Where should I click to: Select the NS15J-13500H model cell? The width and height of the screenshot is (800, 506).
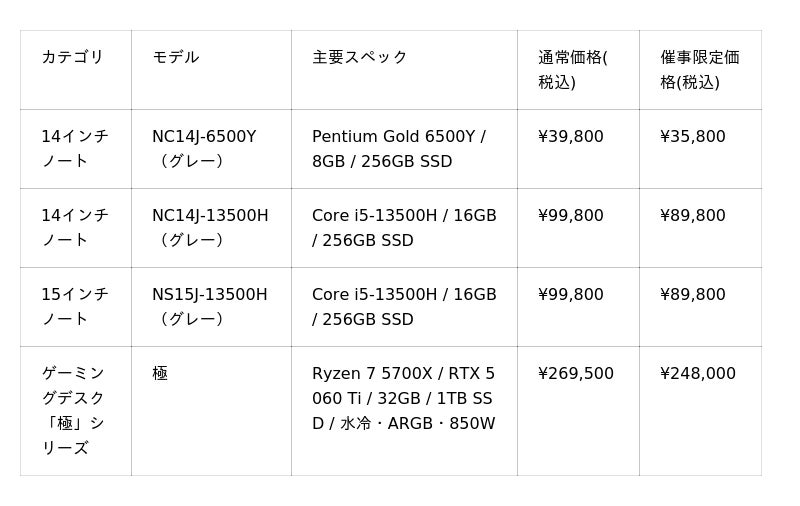click(210, 307)
